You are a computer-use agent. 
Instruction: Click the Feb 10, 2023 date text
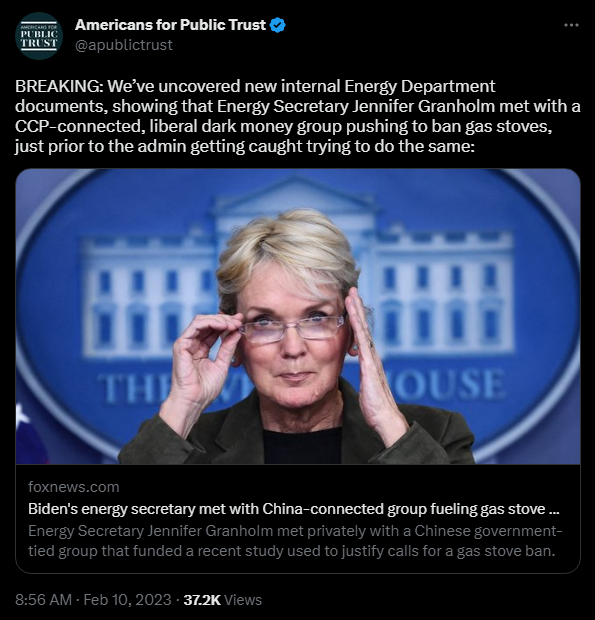point(127,600)
